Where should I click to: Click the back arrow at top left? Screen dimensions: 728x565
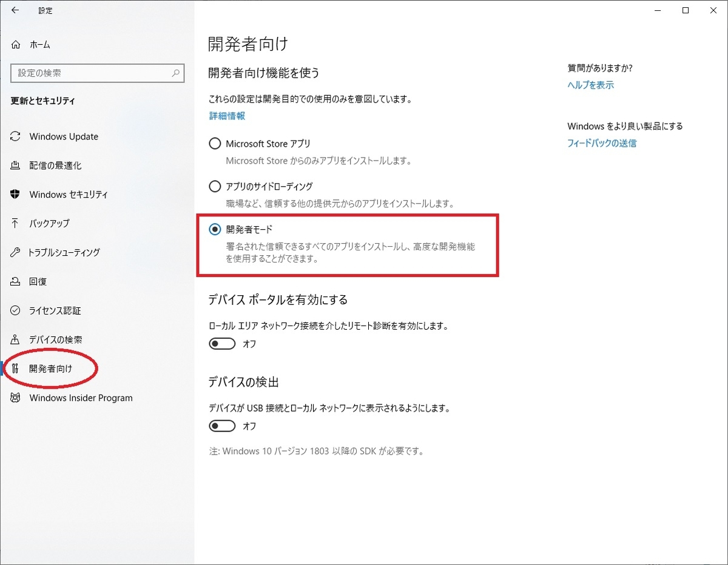coord(15,10)
